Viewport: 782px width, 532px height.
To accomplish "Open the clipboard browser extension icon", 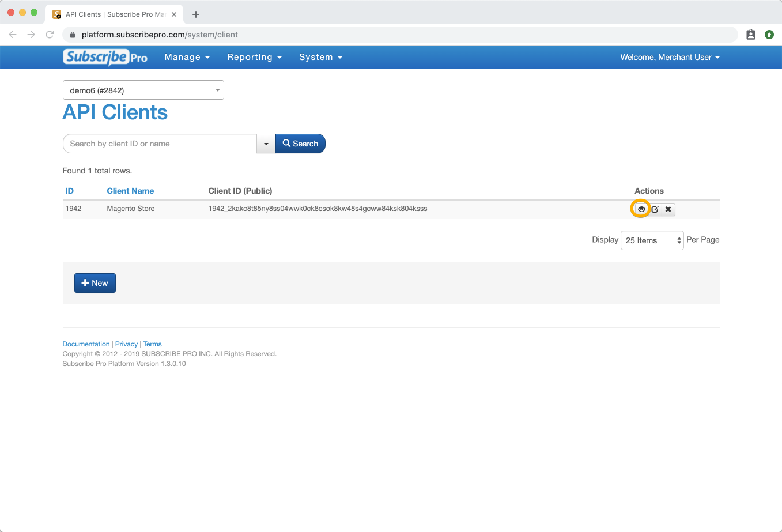I will 750,35.
